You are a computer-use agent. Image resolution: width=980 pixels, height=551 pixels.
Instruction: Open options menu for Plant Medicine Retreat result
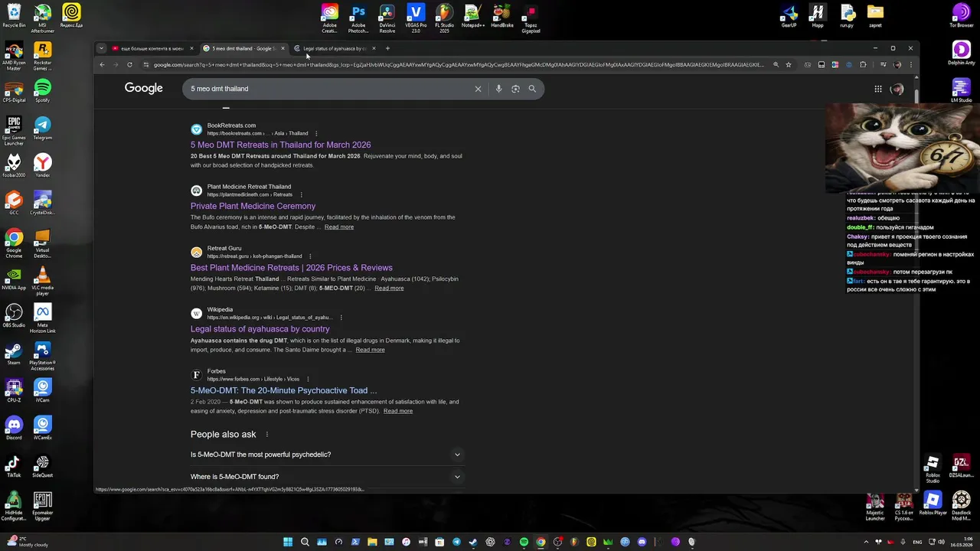[x=301, y=194]
